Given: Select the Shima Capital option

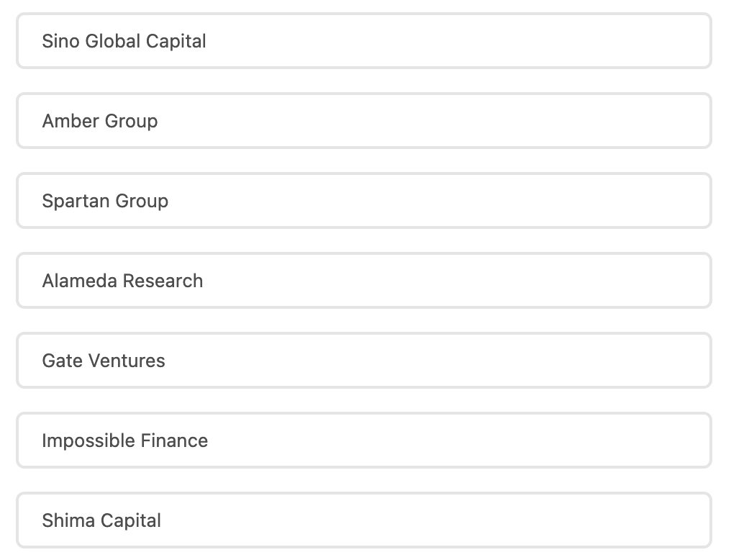Looking at the screenshot, I should coord(363,520).
